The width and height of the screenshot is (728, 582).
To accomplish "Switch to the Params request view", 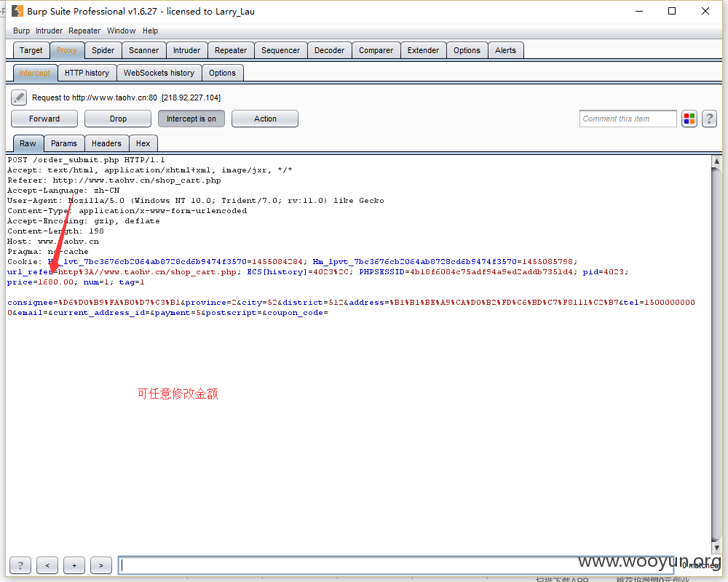I will (x=64, y=143).
